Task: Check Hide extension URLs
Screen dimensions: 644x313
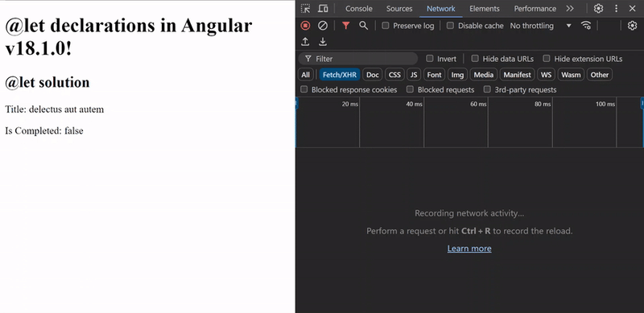Action: tap(547, 58)
